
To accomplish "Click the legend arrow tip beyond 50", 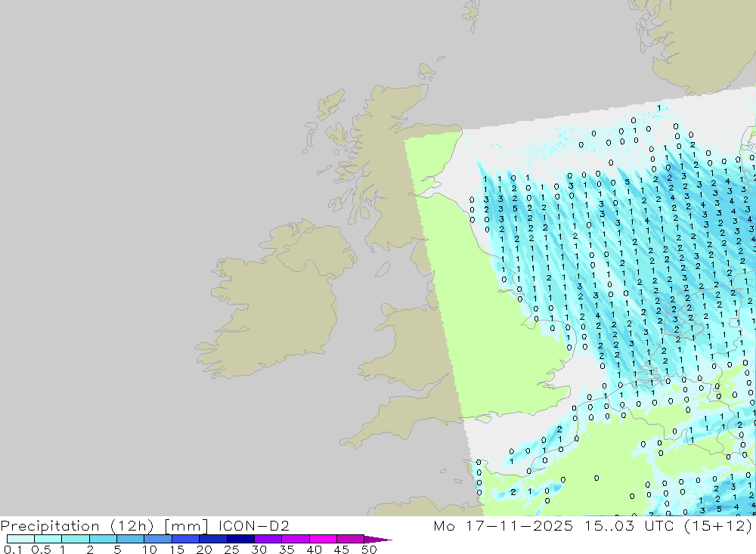I will coord(378,539).
